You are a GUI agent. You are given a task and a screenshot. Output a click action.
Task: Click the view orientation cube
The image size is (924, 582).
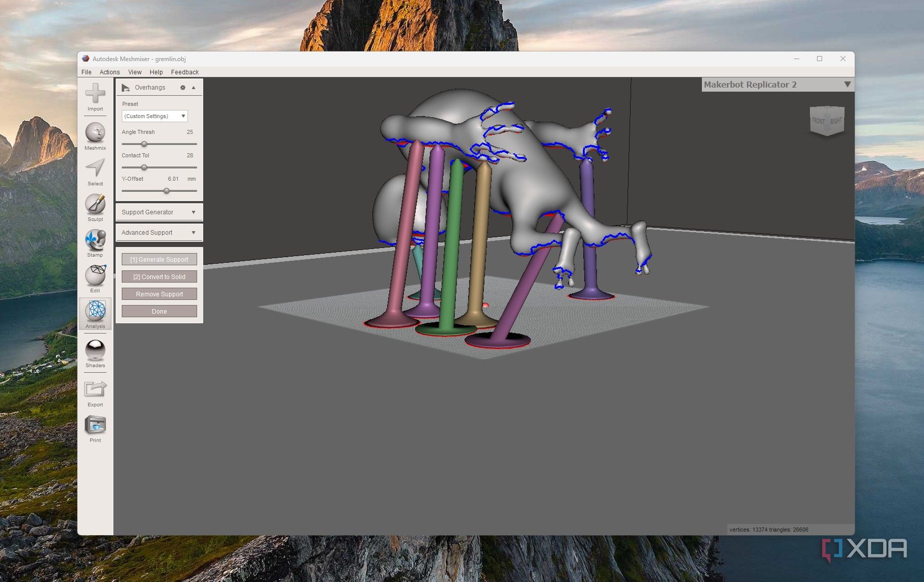coord(827,121)
